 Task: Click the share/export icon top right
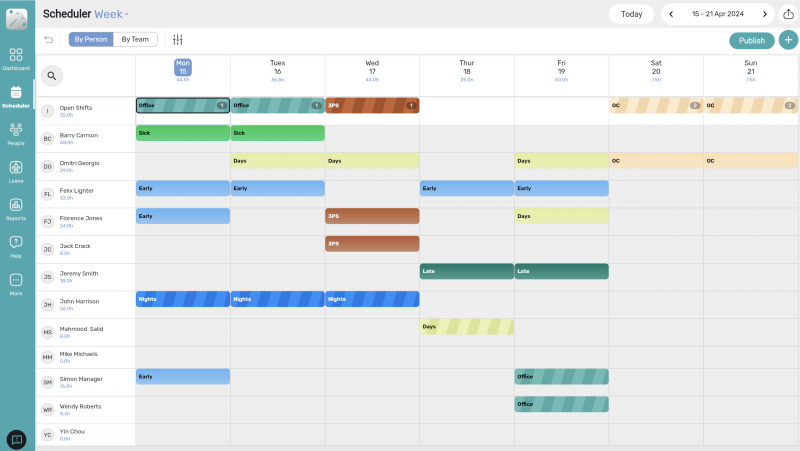tap(787, 14)
